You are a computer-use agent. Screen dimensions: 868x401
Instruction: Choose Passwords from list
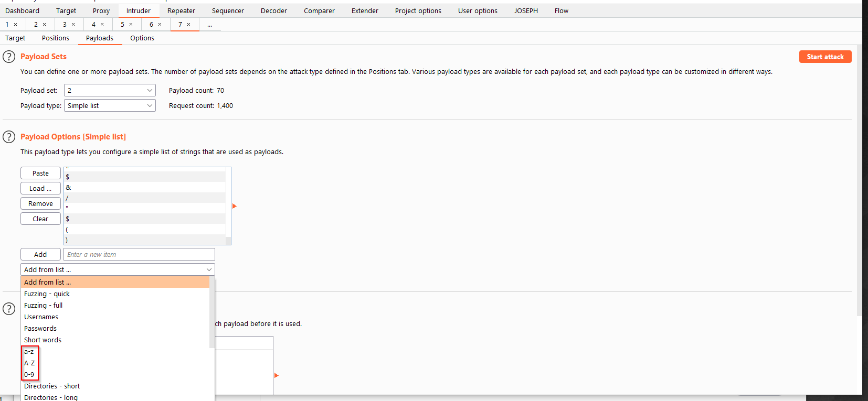point(115,329)
